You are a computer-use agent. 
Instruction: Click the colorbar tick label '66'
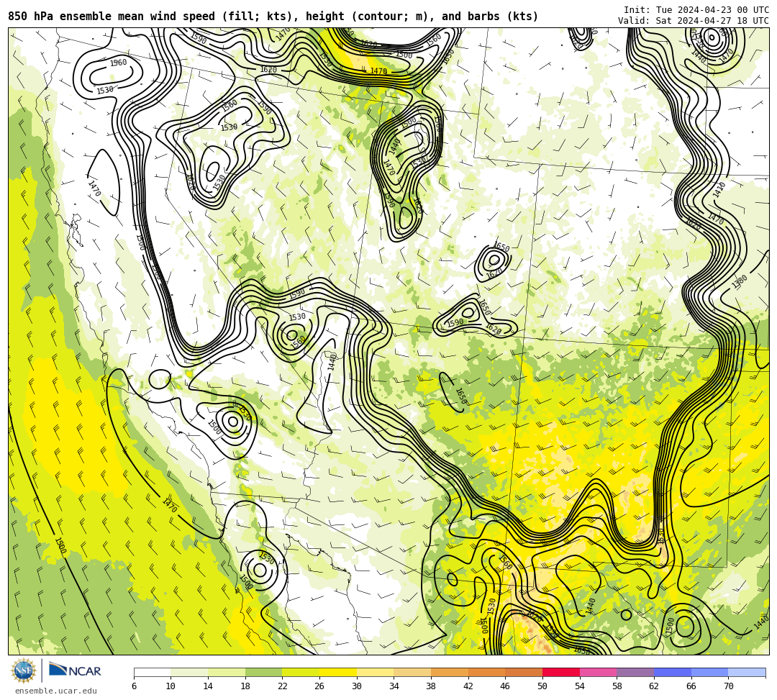click(x=691, y=686)
